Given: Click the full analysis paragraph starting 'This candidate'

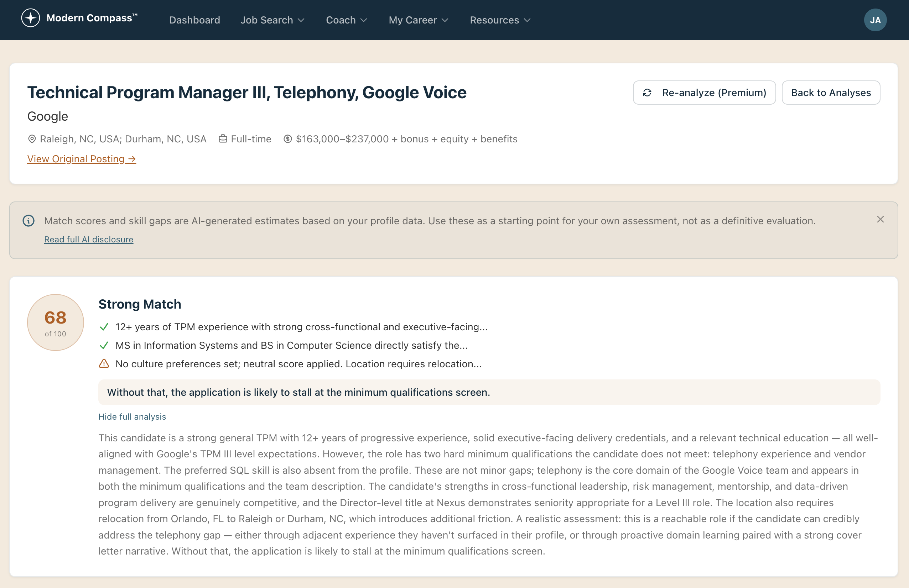Looking at the screenshot, I should 488,494.
